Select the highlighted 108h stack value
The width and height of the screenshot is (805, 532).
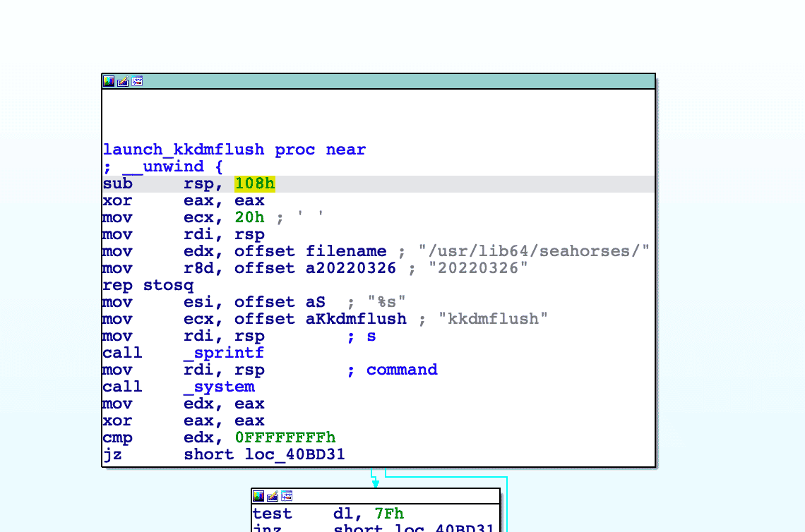[254, 183]
